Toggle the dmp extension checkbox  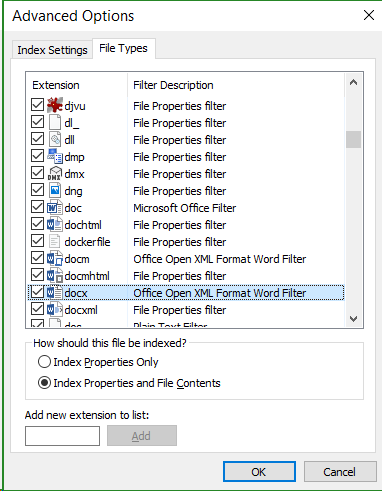point(37,155)
